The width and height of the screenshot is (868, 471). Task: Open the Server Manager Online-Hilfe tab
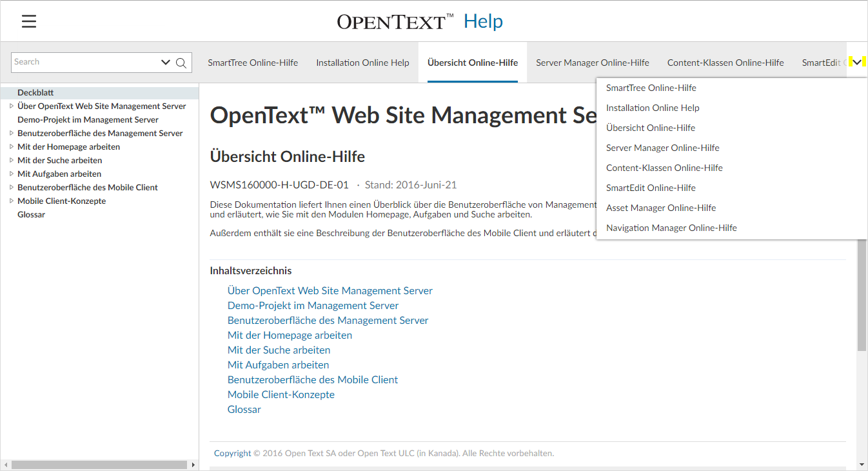point(593,63)
